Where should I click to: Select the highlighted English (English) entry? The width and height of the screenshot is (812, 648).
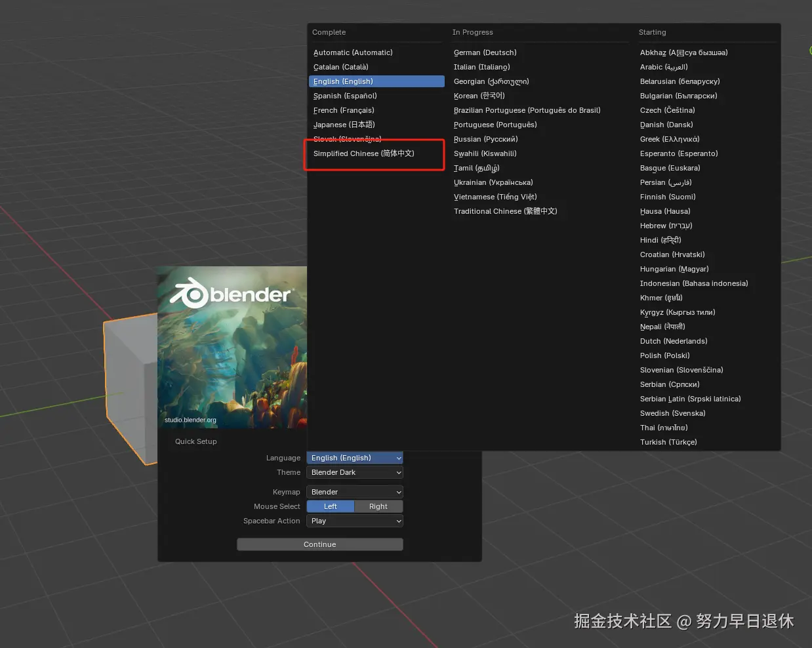click(x=376, y=81)
